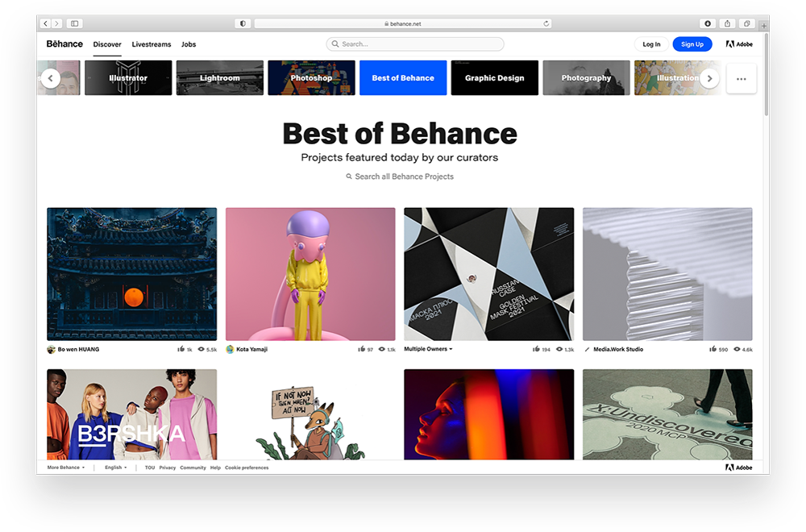Click the Adobe logo in header
This screenshot has width=806, height=532.
739,44
